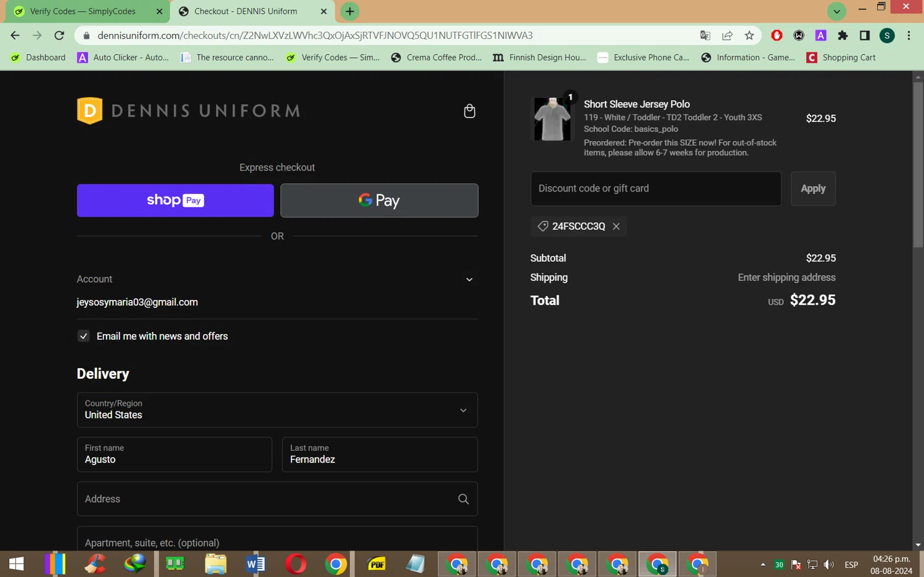Open The resource canno bookmark
924x577 pixels.
coord(227,57)
